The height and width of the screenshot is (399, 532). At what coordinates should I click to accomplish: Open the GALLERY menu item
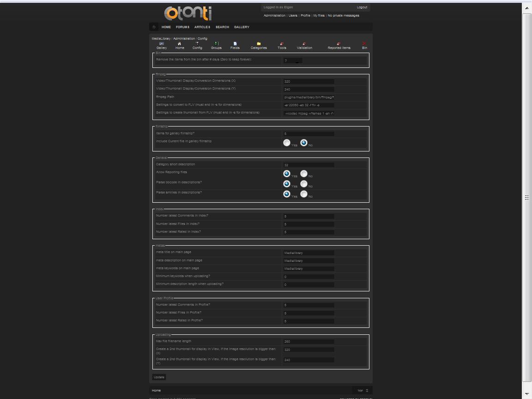(x=242, y=27)
